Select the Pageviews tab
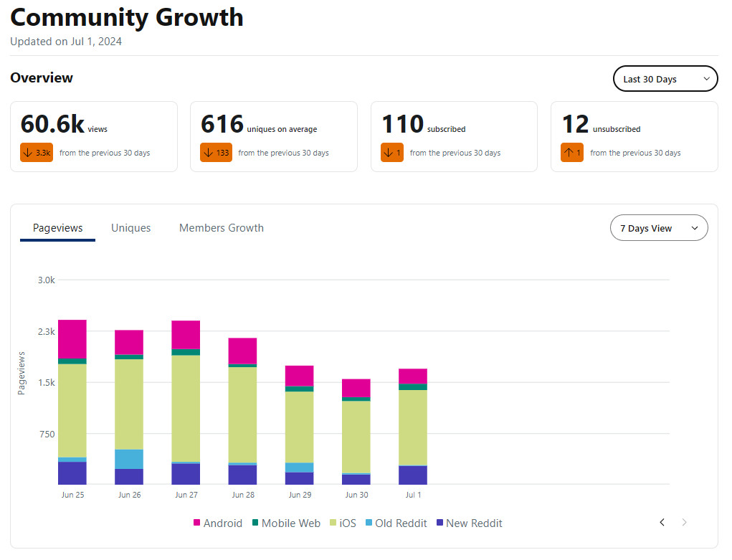Screen dimensions: 732x560 tap(57, 228)
